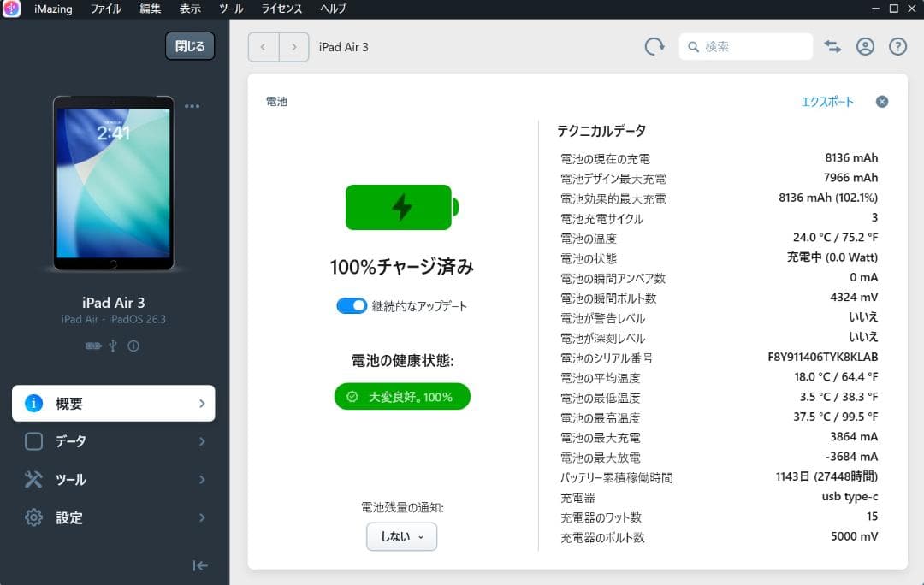Open the 表示 menu
The height and width of the screenshot is (585, 924).
[190, 9]
